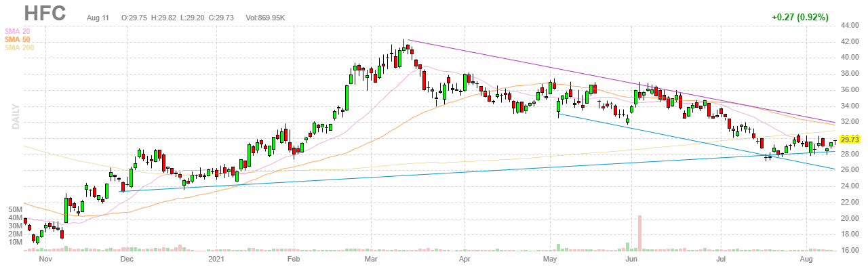Screen dimensions: 868x271
Task: Click the HFC ticker symbol title
Action: point(46,14)
